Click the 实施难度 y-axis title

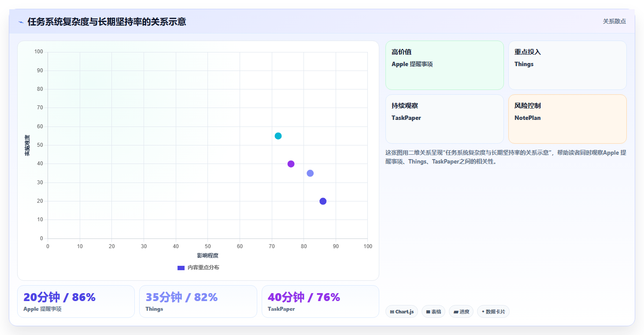(27, 145)
